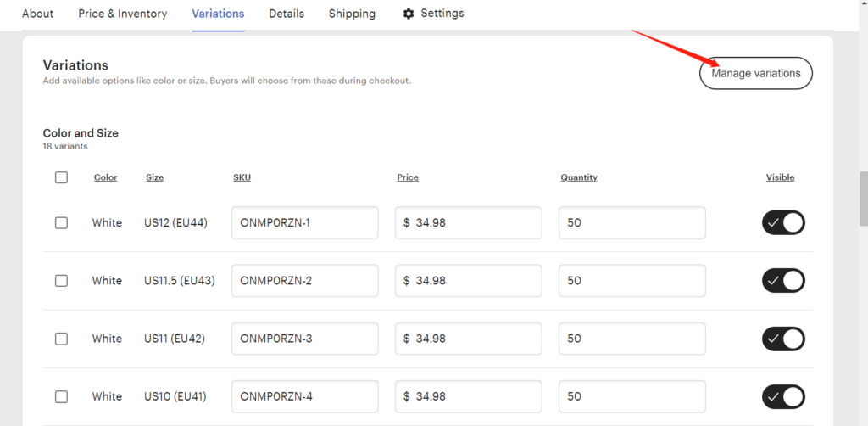Image resolution: width=868 pixels, height=426 pixels.
Task: Sort variants by Price column header
Action: click(408, 177)
